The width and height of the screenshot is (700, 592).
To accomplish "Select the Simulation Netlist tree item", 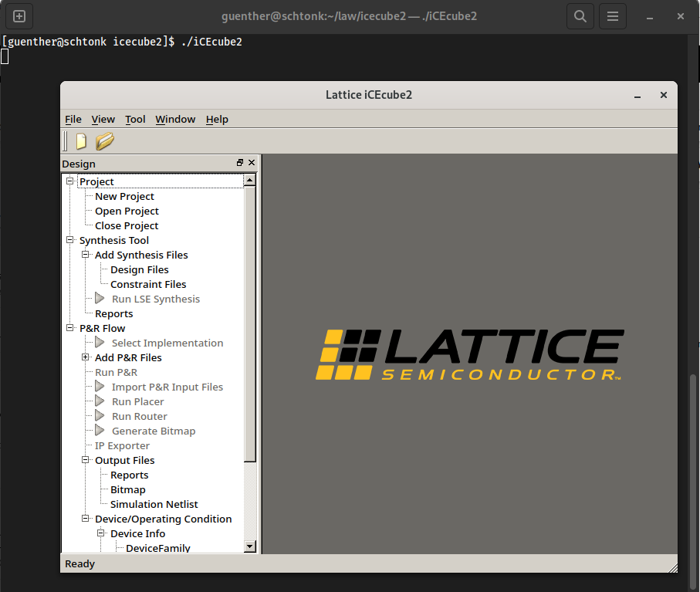I will click(x=154, y=505).
